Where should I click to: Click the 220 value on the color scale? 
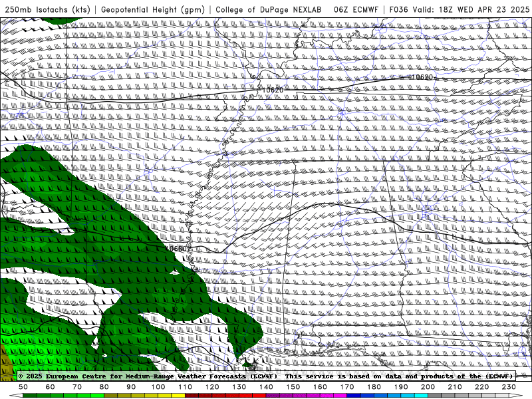[481, 387]
